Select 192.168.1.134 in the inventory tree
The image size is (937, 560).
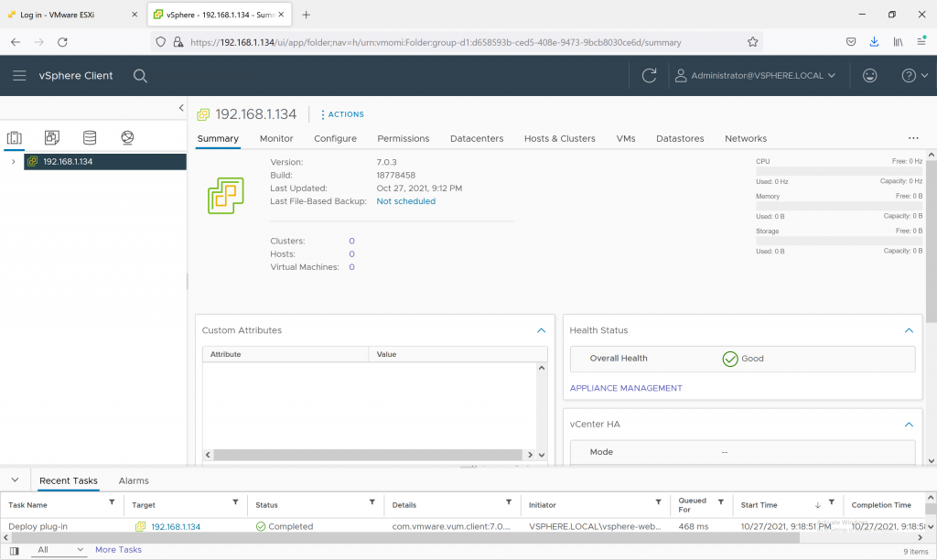coord(105,161)
